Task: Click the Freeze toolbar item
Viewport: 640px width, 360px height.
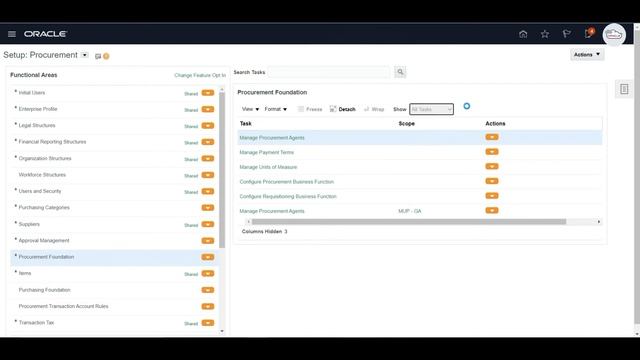Action: tap(310, 109)
